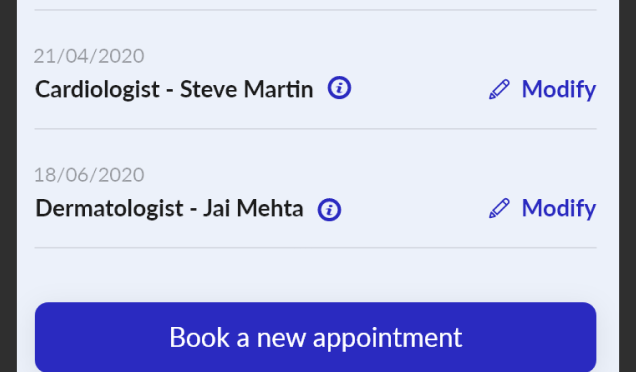This screenshot has width=636, height=372.
Task: Click pencil icon for Cardiologist appointment
Action: point(499,89)
